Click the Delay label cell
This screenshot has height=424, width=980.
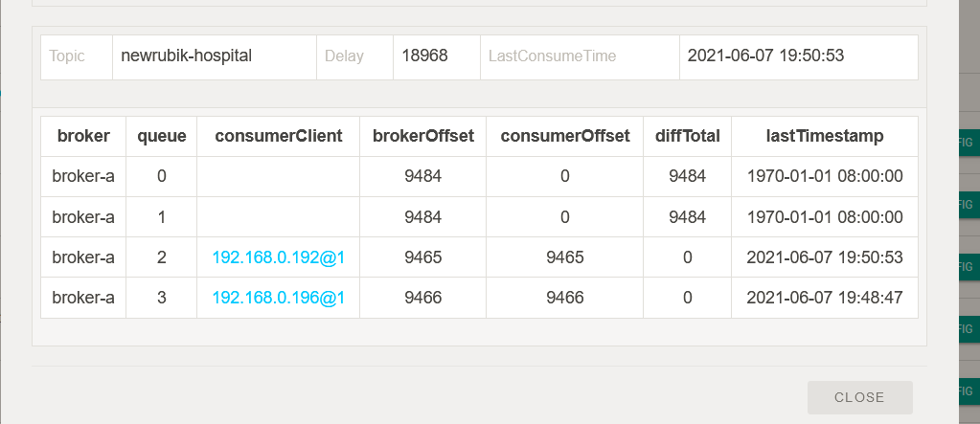345,56
